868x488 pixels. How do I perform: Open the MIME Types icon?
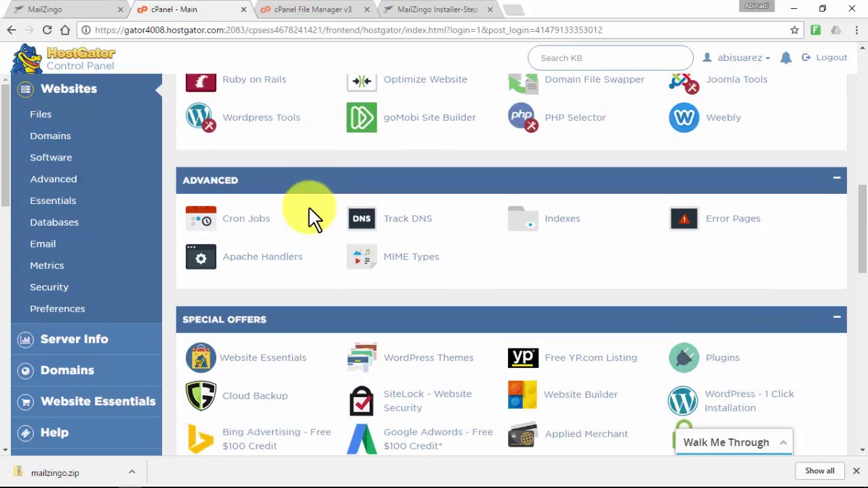[361, 257]
